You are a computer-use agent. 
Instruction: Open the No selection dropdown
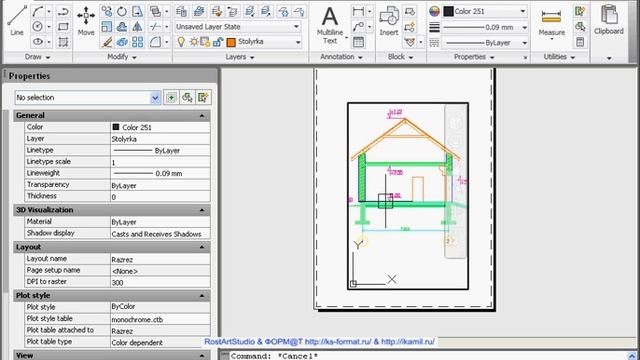coord(155,98)
